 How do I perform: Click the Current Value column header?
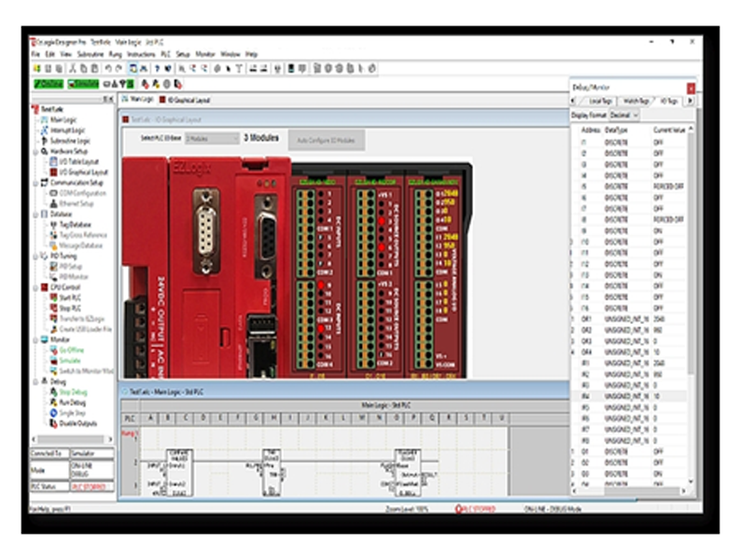point(669,130)
